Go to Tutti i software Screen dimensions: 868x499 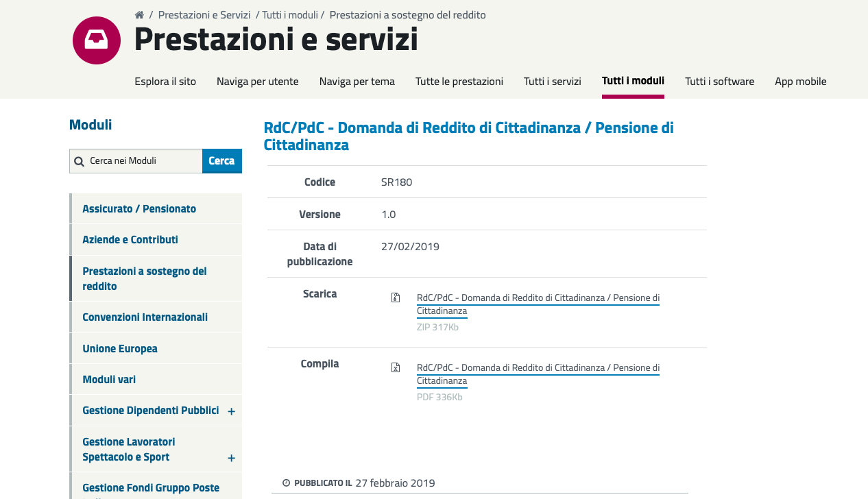(719, 81)
